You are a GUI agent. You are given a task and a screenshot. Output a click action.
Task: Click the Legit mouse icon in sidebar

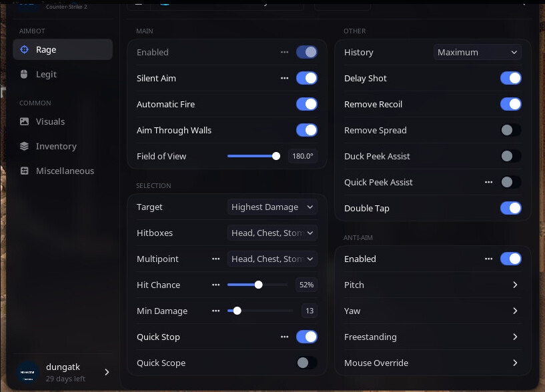click(x=25, y=74)
